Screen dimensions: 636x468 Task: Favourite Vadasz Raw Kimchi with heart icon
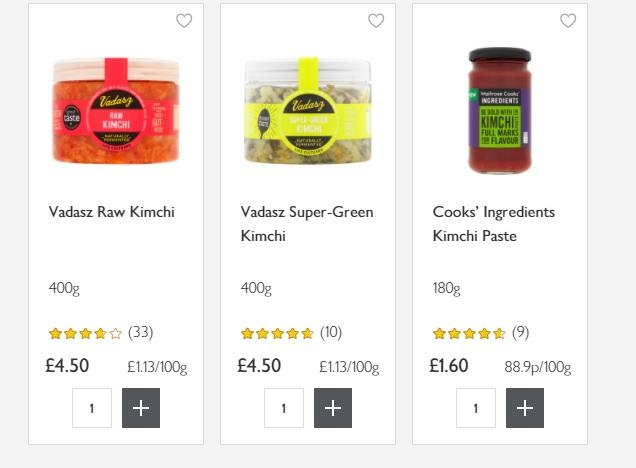pos(184,21)
